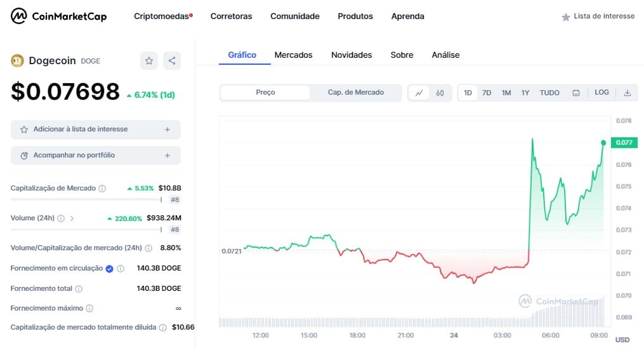The height and width of the screenshot is (348, 644).
Task: Switch to Mercados tab
Action: tap(293, 55)
